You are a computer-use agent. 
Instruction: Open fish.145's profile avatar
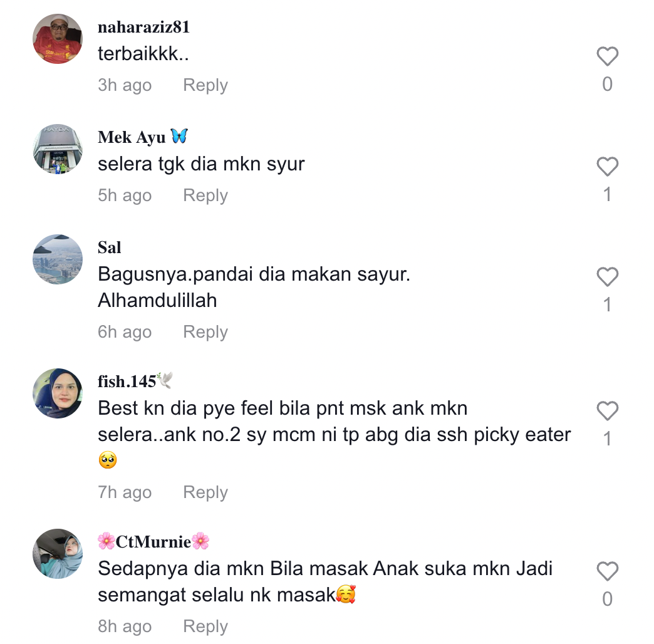58,393
